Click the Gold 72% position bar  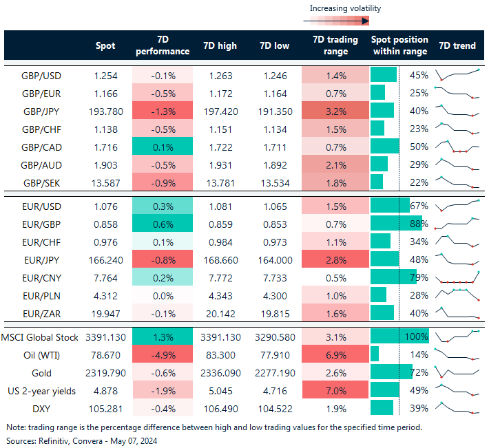pyautogui.click(x=391, y=372)
